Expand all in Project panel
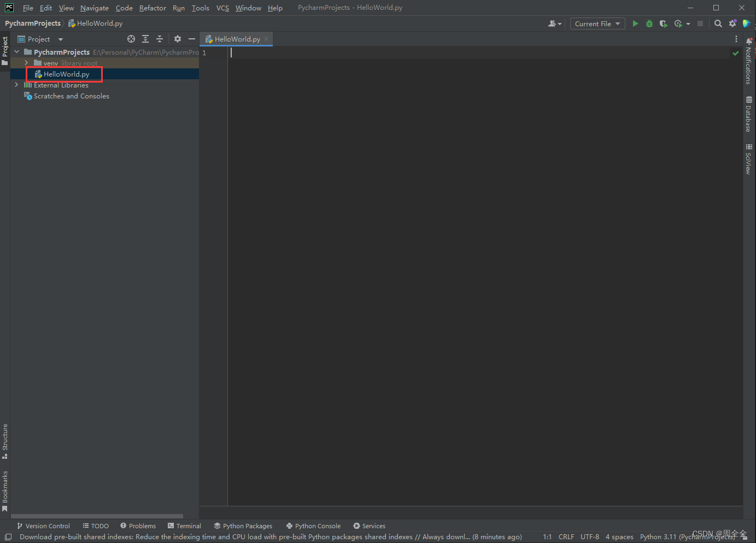The image size is (756, 543). pos(145,39)
